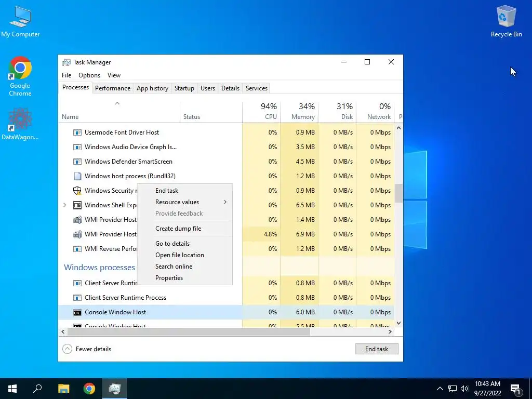This screenshot has width=532, height=399.
Task: Click the Usermode Font Driver Host icon
Action: [77, 132]
